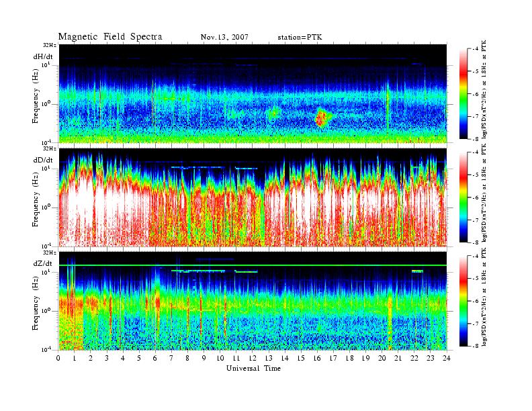Click hour label "10" on time axis
This screenshot has height=411, width=532.
point(220,358)
